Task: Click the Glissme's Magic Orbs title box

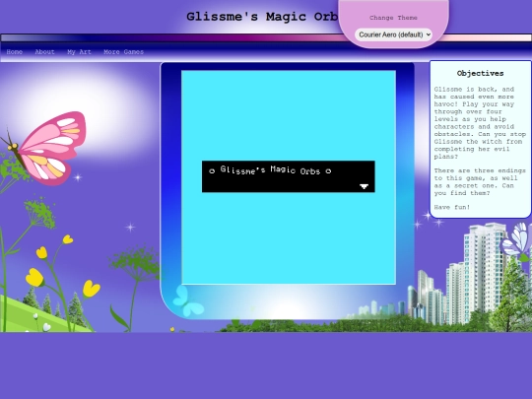Action: pos(289,176)
